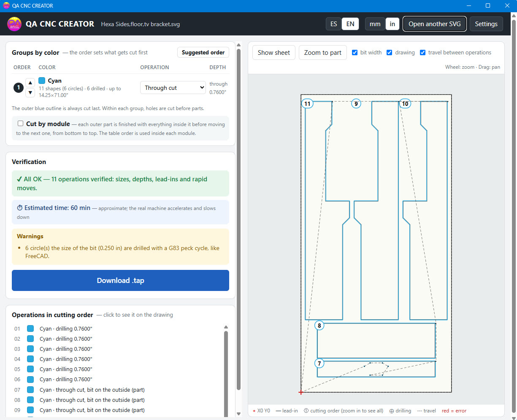Move Cyan group down with arrow
Screen dimensions: 517x420
30,93
